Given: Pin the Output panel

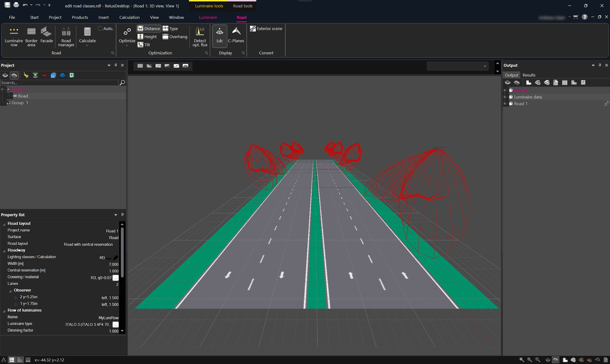Looking at the screenshot, I should coord(600,65).
